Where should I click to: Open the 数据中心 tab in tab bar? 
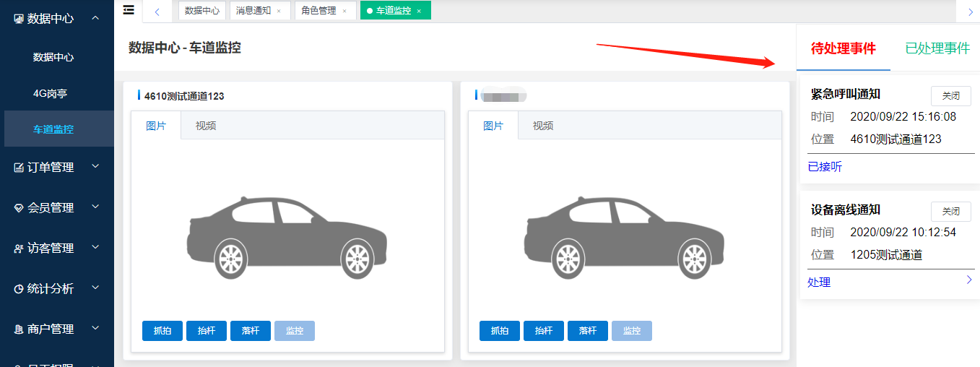pyautogui.click(x=202, y=11)
